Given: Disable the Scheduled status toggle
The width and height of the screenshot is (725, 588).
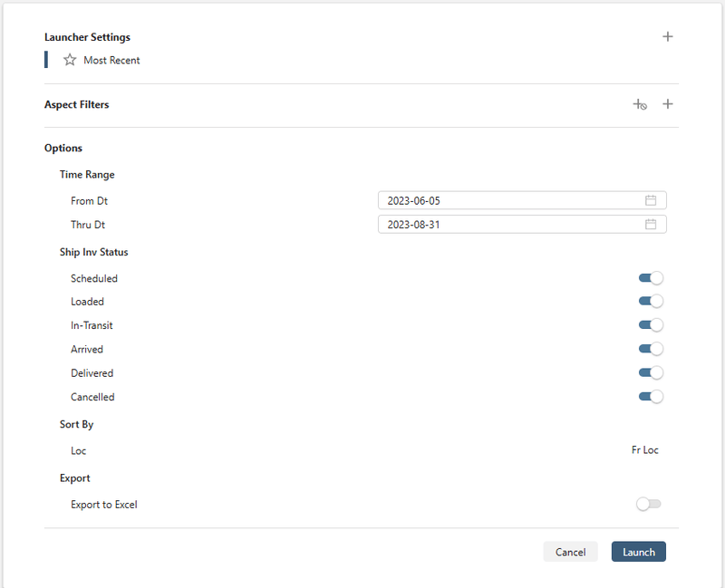Looking at the screenshot, I should (x=651, y=277).
